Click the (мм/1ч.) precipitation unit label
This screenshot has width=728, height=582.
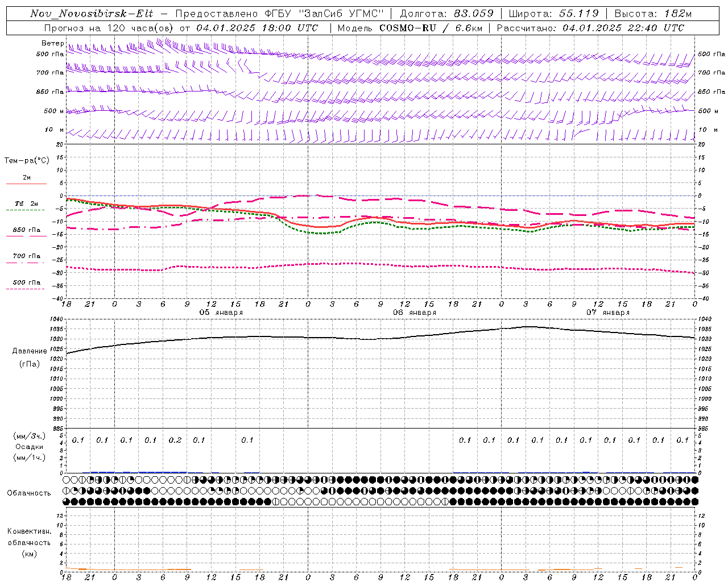click(x=29, y=458)
